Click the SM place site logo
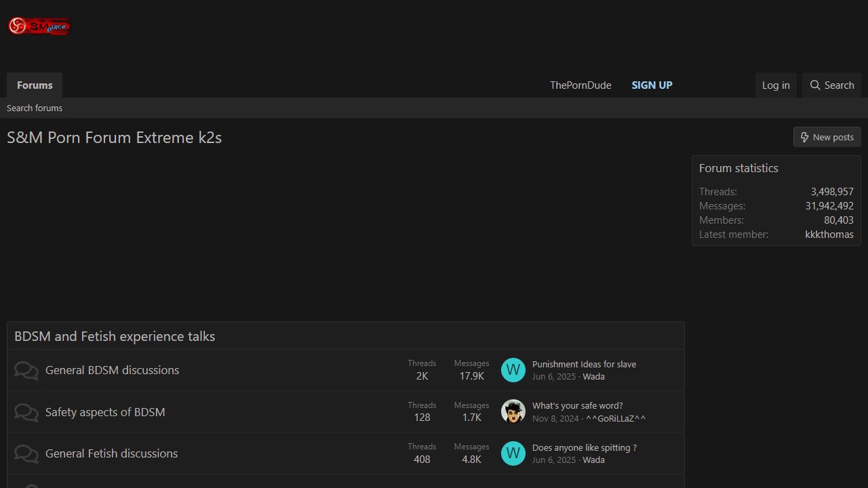 click(39, 26)
